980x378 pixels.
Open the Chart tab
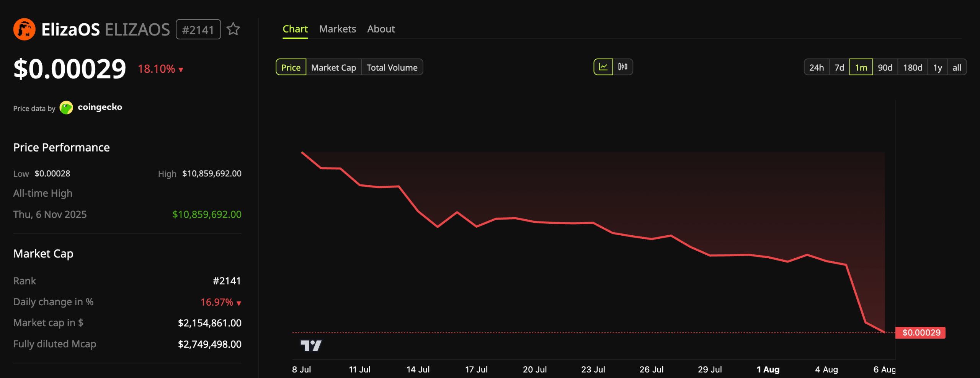[295, 29]
